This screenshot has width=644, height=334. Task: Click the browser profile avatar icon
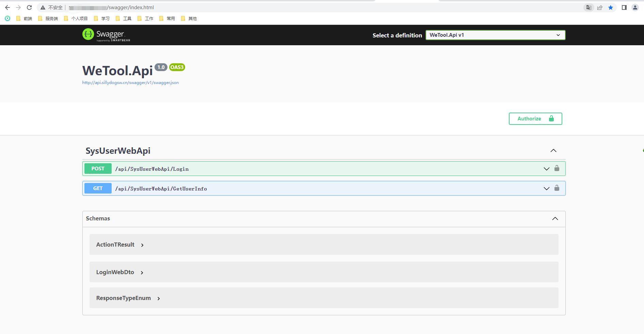(635, 7)
